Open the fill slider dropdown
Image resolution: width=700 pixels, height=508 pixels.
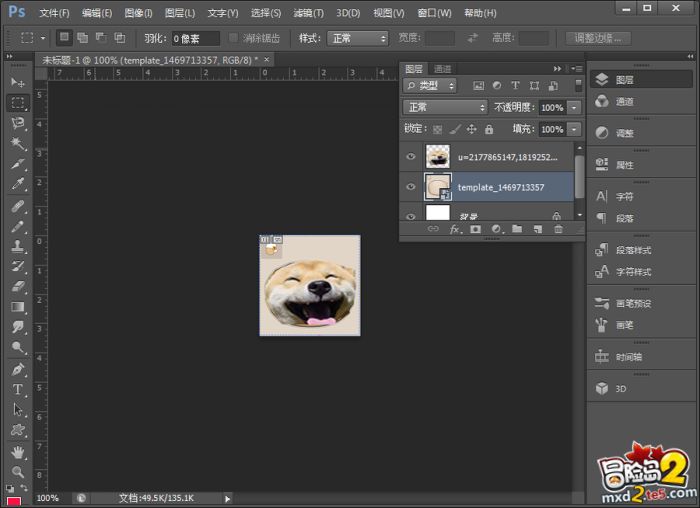[574, 129]
